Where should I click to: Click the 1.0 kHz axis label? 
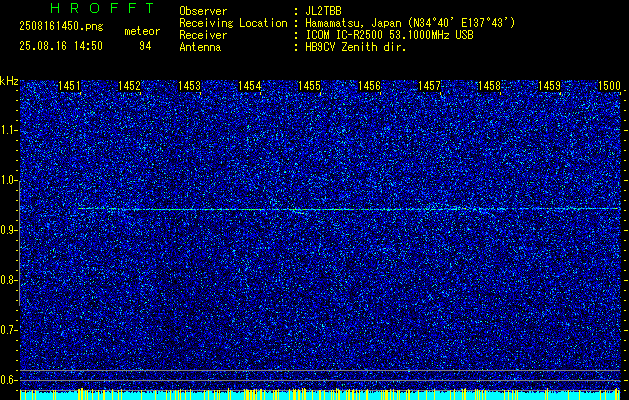point(8,181)
